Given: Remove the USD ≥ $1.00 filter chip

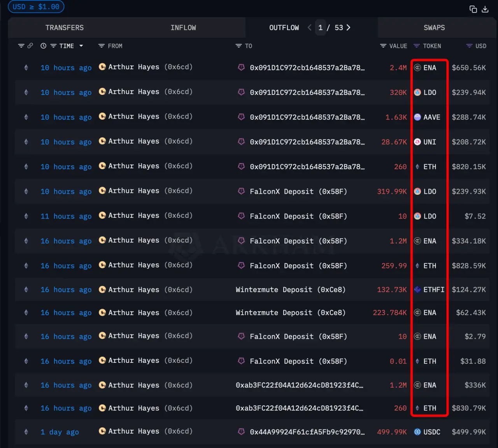Looking at the screenshot, I should 36,7.
